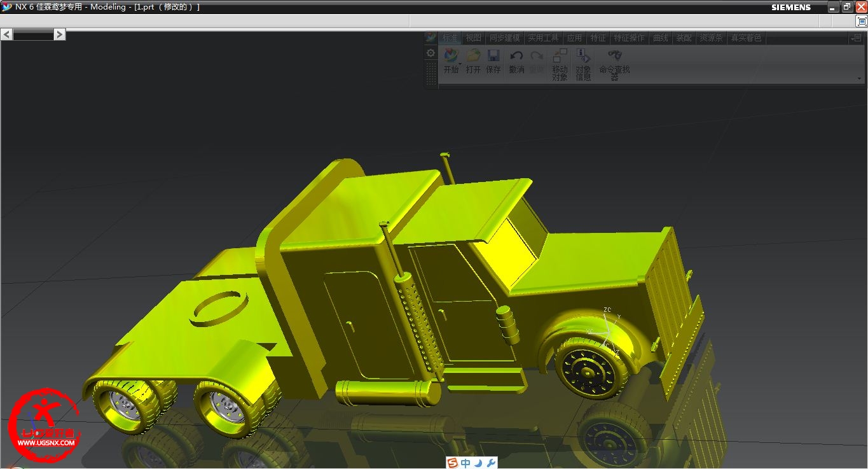The width and height of the screenshot is (868, 469).
Task: Click the Sogou input method S icon
Action: coord(452,463)
